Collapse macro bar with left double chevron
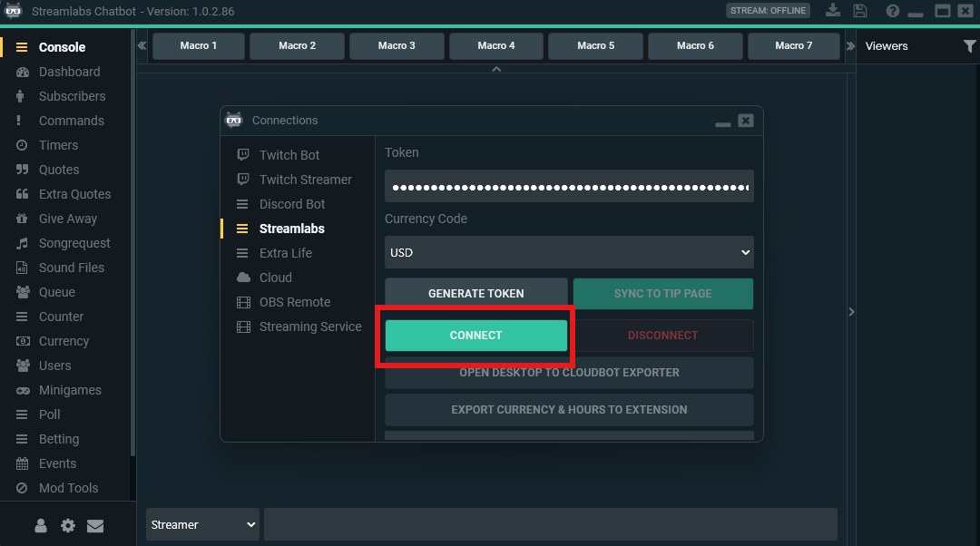 (x=142, y=46)
